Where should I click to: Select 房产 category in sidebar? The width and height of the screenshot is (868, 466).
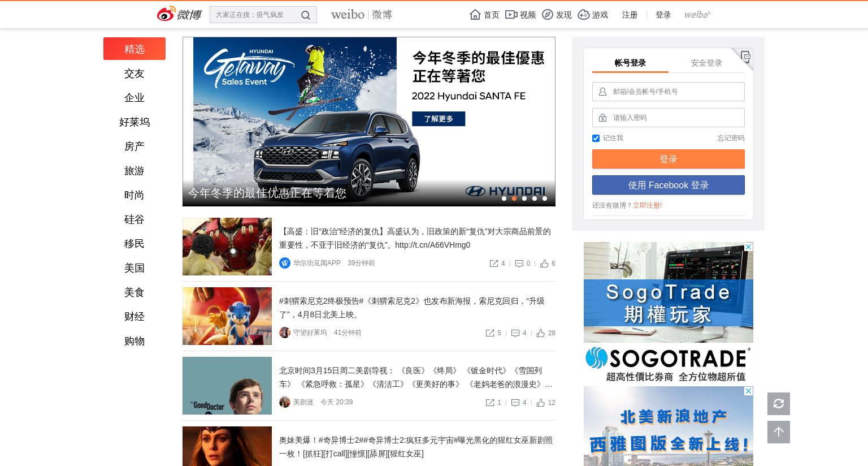[134, 146]
